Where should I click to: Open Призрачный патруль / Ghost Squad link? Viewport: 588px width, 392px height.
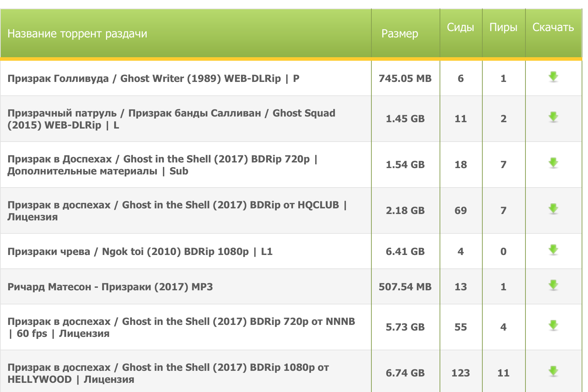[x=171, y=119]
